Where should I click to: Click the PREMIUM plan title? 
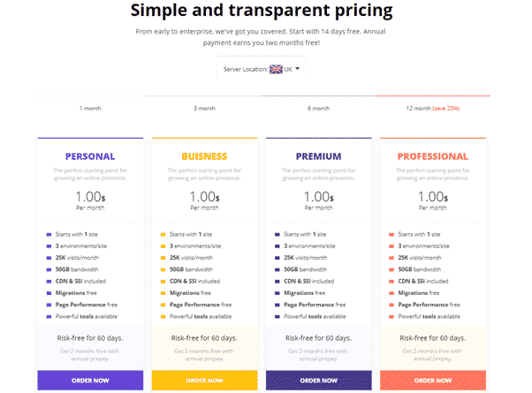point(318,157)
